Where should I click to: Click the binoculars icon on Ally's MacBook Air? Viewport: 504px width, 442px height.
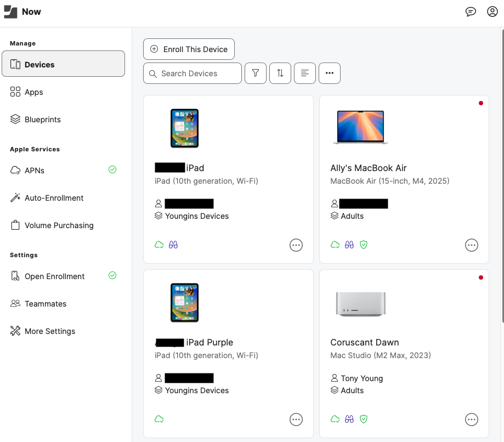point(349,245)
